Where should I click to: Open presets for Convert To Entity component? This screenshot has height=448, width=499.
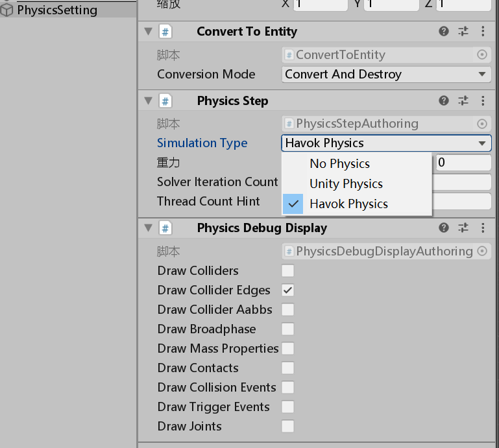click(x=463, y=31)
